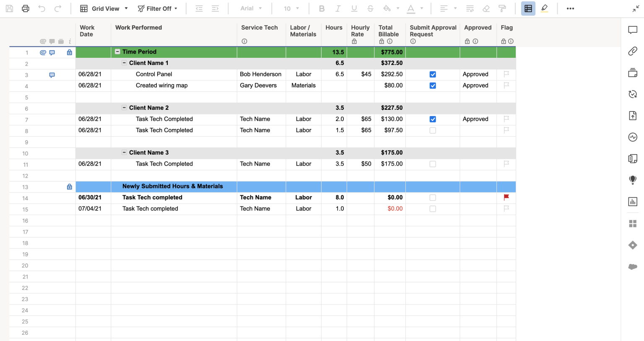Open the Conversations panel
644x341 pixels.
point(632,29)
